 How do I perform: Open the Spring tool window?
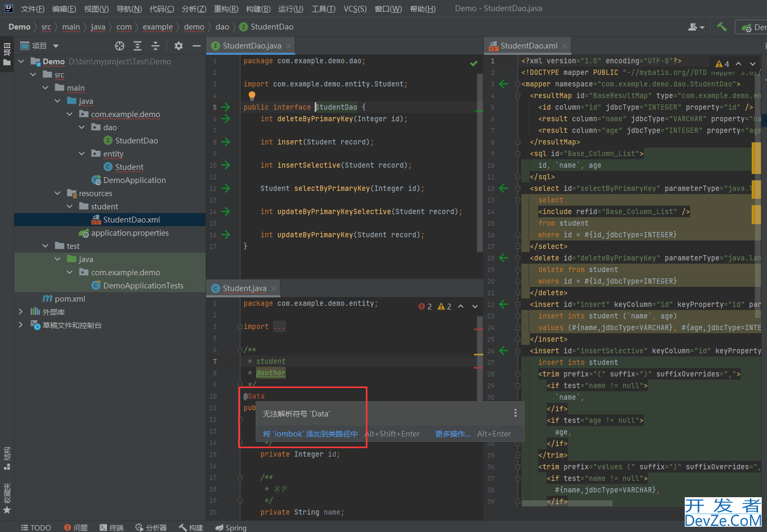(231, 527)
